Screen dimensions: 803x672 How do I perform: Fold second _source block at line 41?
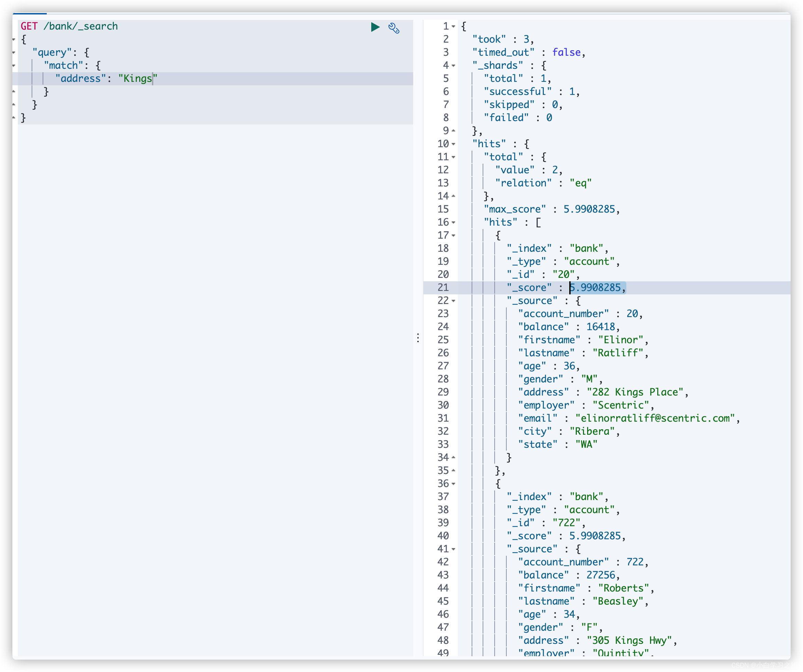[453, 549]
